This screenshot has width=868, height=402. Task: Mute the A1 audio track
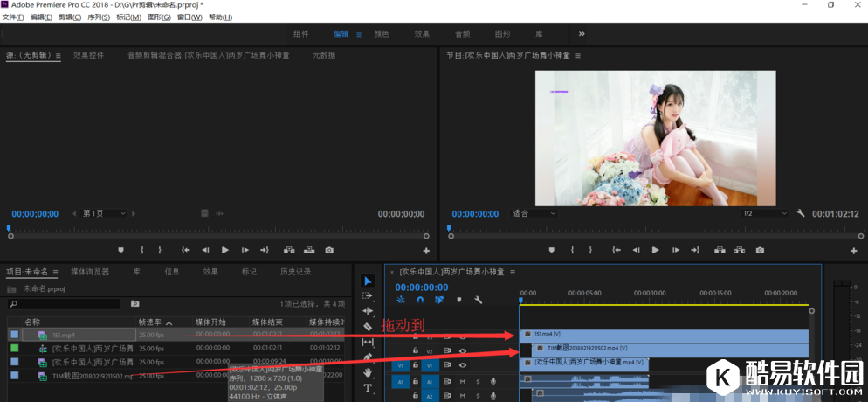coord(463,381)
